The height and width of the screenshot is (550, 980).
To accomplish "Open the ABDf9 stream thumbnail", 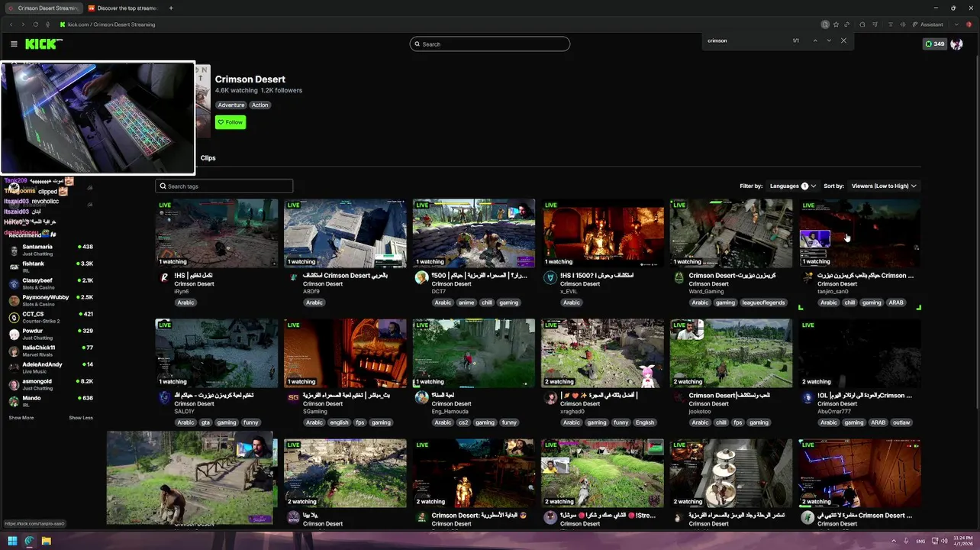I will coord(345,233).
